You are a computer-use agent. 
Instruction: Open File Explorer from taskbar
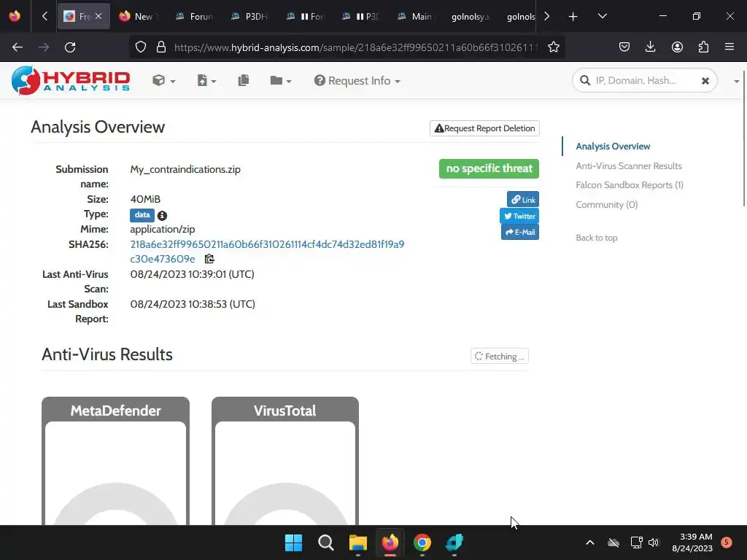pyautogui.click(x=357, y=542)
